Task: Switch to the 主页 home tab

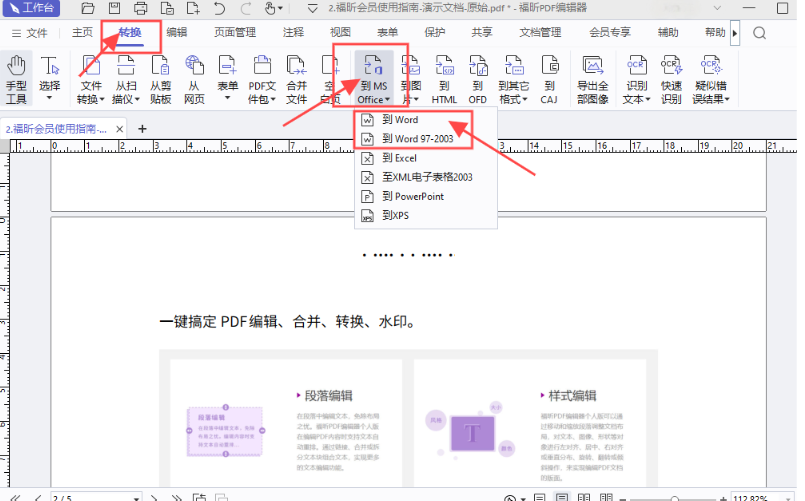Action: tap(82, 32)
